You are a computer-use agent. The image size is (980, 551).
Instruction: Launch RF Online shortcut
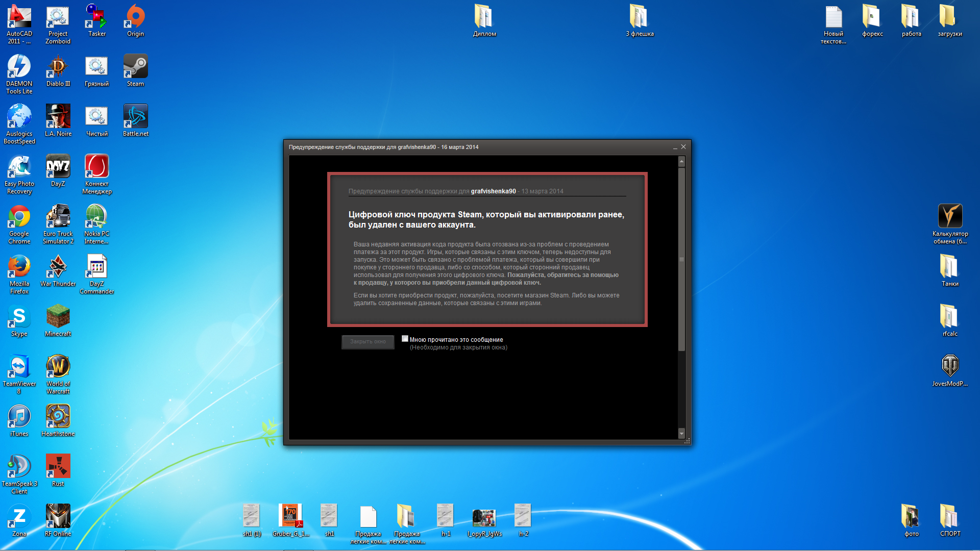point(58,520)
